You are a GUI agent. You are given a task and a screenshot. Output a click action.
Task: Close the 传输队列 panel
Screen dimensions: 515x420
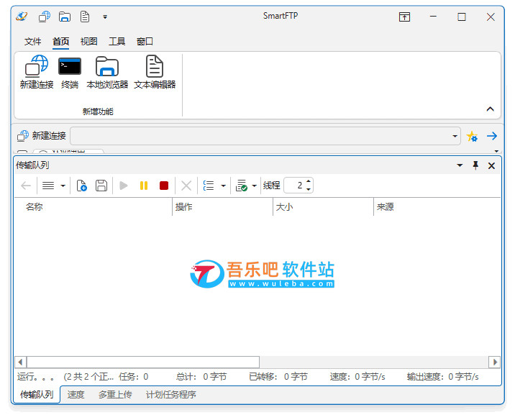point(491,166)
